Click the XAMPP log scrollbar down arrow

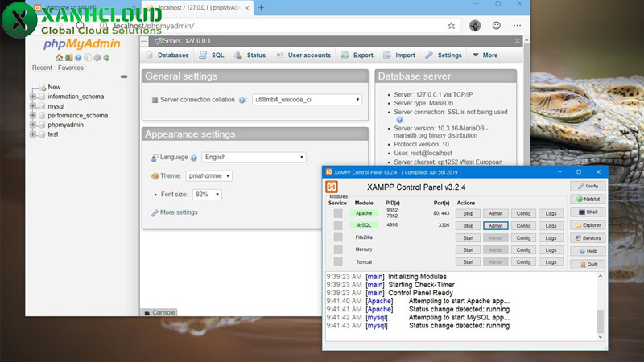tap(601, 337)
